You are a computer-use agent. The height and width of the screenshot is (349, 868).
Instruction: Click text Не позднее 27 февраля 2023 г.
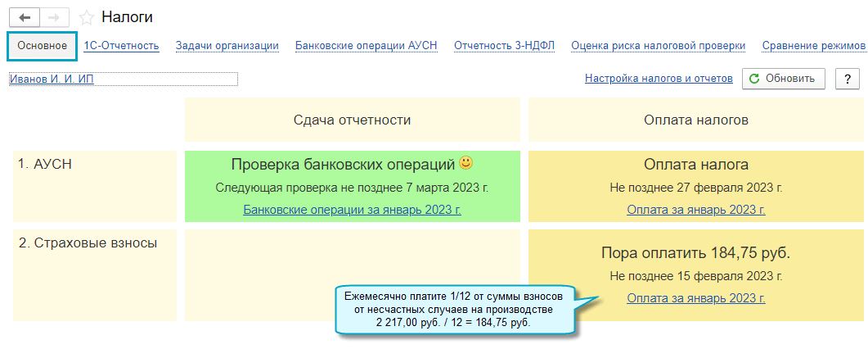(696, 188)
